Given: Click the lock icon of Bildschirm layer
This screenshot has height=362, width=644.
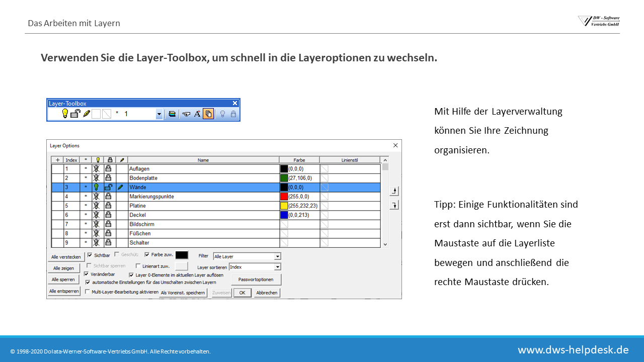Looking at the screenshot, I should 108,224.
